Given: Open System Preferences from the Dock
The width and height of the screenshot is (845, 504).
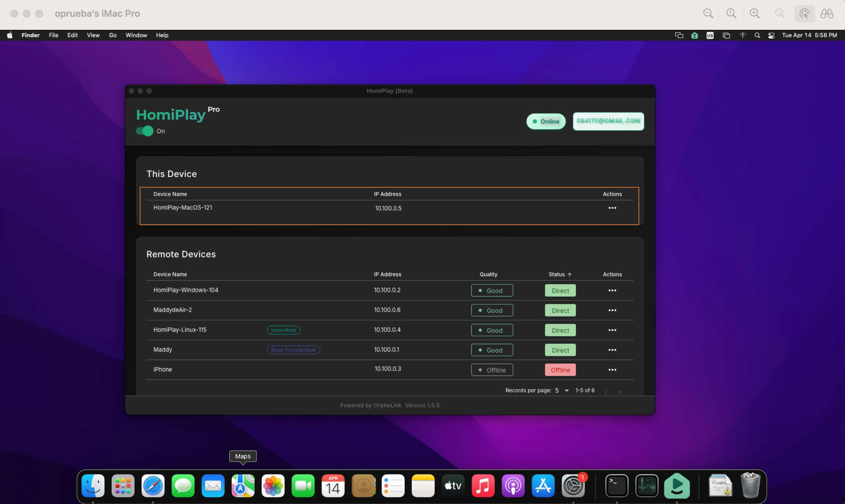Looking at the screenshot, I should 573,486.
